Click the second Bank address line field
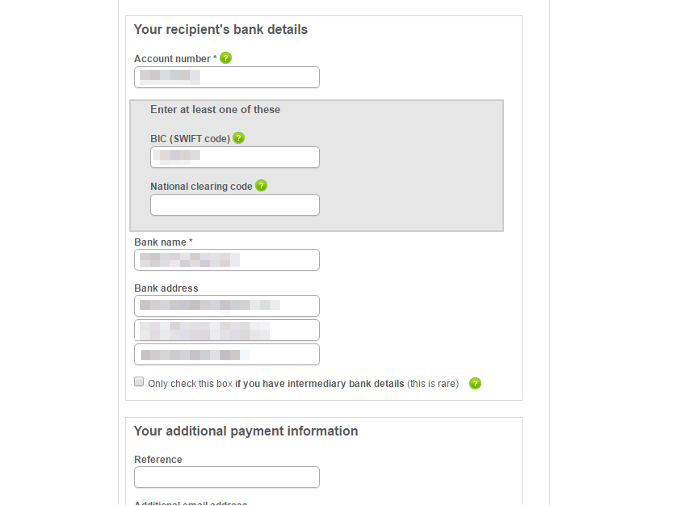The width and height of the screenshot is (680, 506). [227, 330]
